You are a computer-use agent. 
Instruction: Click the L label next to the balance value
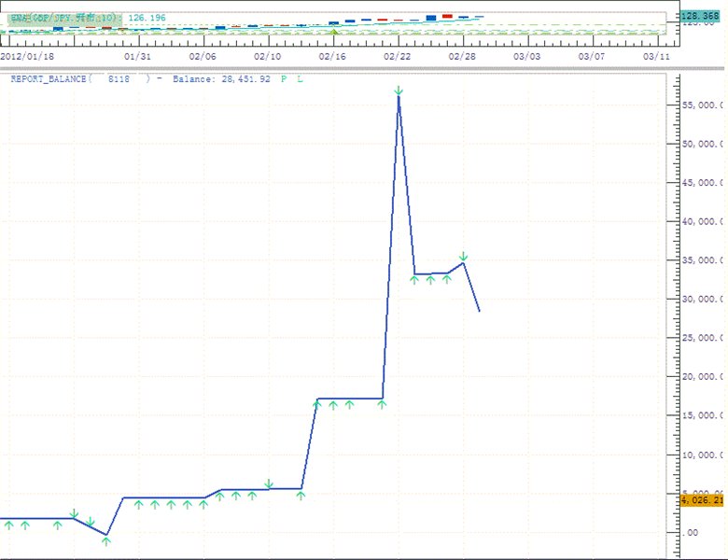pos(300,79)
